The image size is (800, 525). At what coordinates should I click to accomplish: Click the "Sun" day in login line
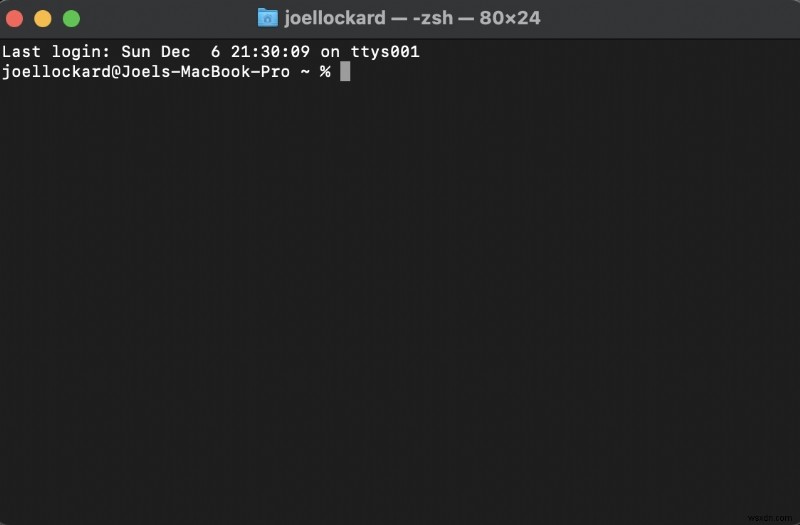click(136, 51)
